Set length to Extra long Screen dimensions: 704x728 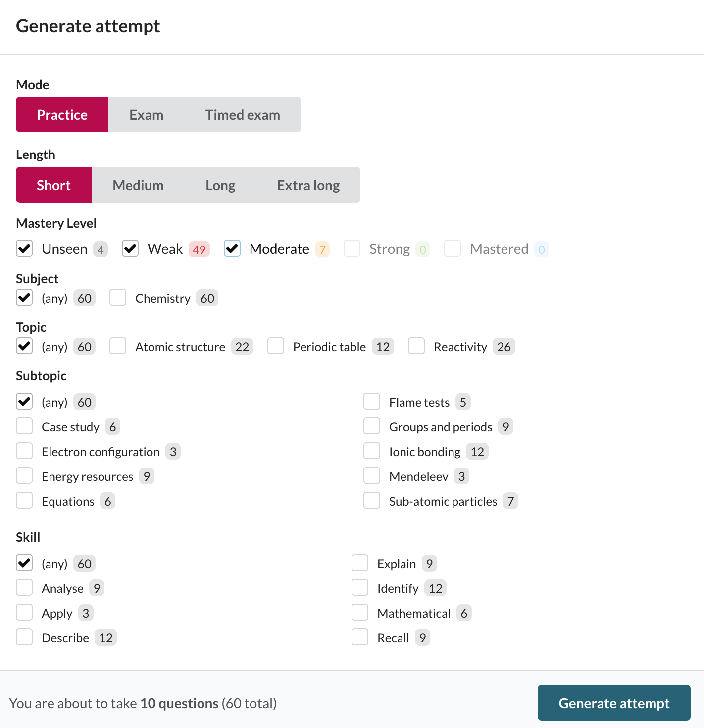pos(308,185)
